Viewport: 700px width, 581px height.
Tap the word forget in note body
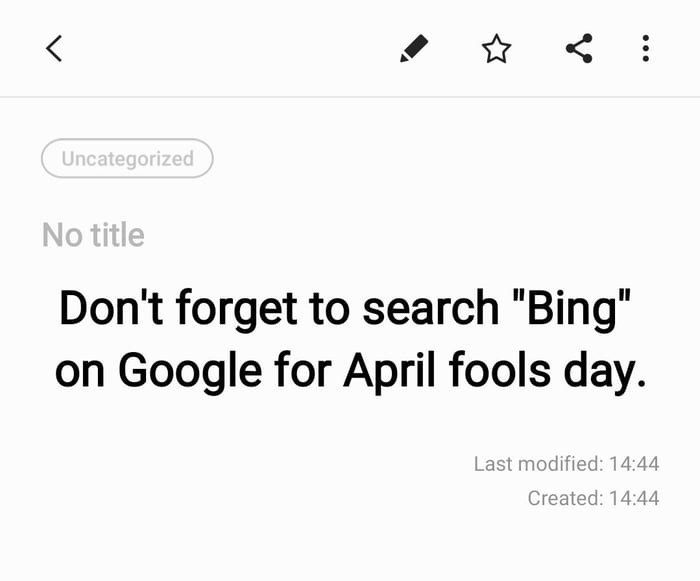[x=237, y=309]
